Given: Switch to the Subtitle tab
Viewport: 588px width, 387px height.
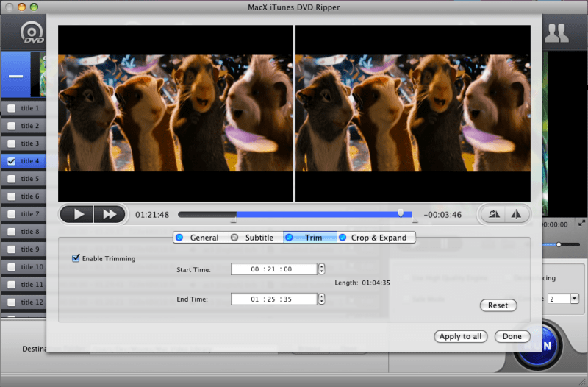Looking at the screenshot, I should tap(256, 238).
